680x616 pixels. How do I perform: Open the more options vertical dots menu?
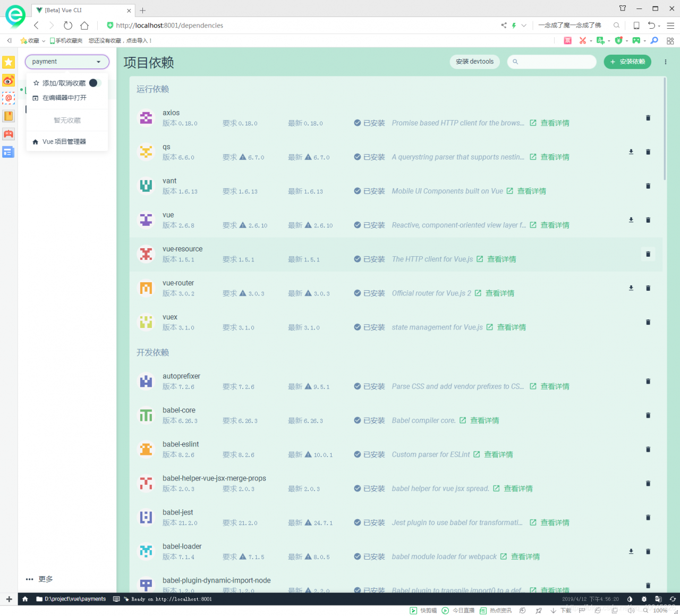(665, 62)
